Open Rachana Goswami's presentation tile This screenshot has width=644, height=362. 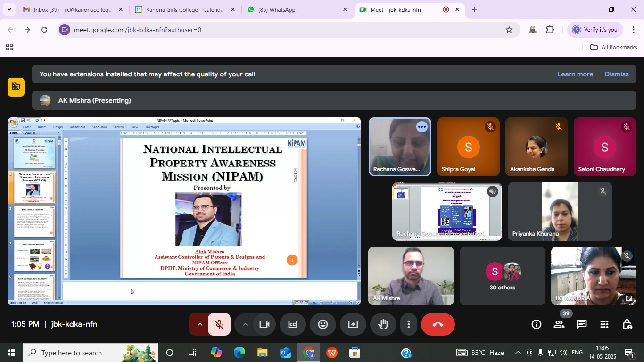pyautogui.click(x=447, y=211)
